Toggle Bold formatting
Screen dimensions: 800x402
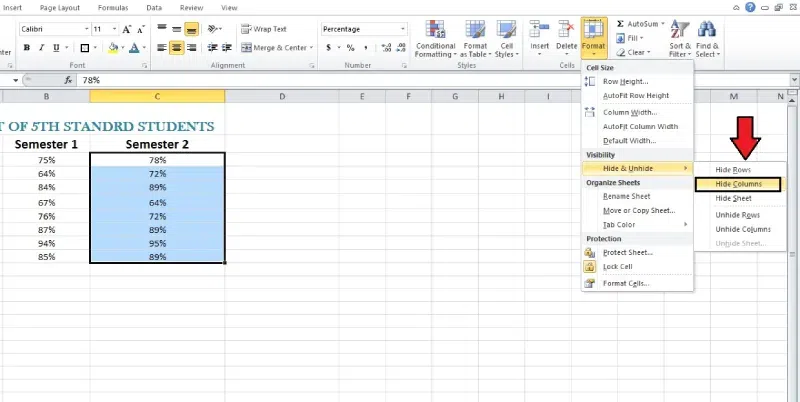27,48
